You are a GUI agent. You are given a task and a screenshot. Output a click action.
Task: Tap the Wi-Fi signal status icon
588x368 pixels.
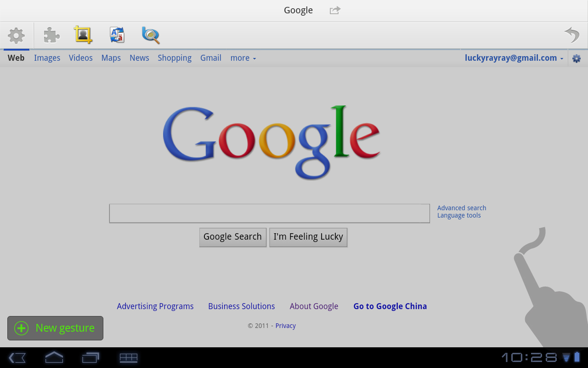point(566,357)
